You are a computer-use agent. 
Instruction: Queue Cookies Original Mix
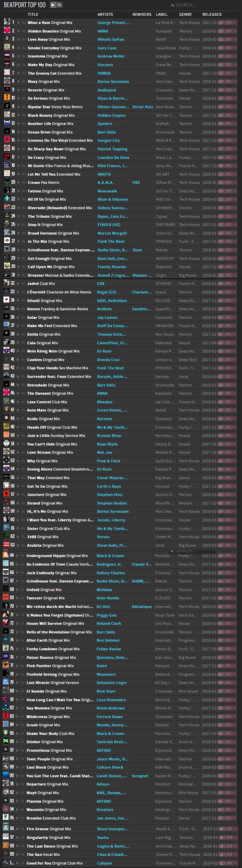pos(23,360)
